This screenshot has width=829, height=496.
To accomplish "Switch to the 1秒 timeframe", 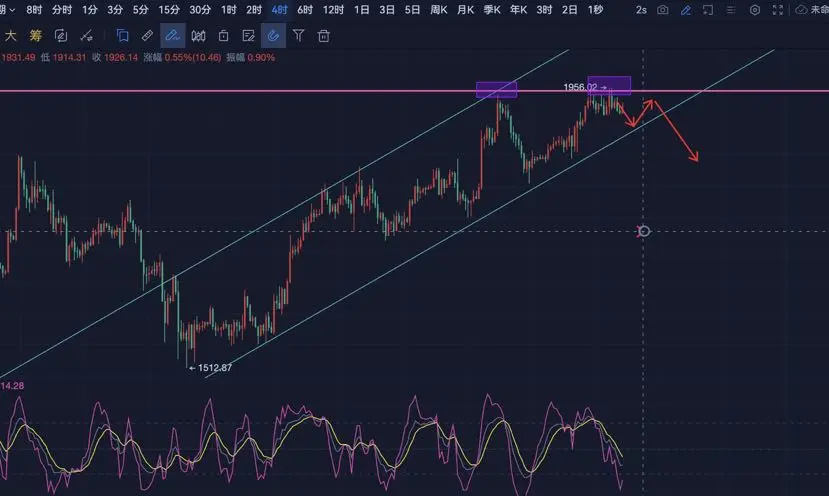I will click(595, 10).
